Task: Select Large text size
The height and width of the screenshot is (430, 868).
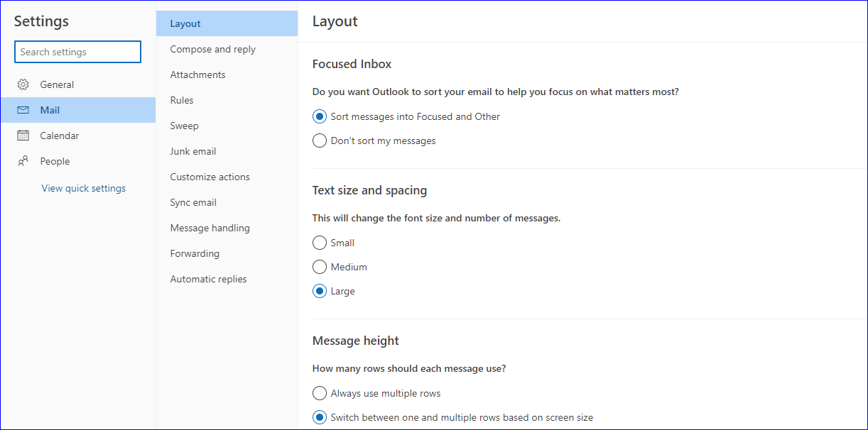Action: [319, 290]
